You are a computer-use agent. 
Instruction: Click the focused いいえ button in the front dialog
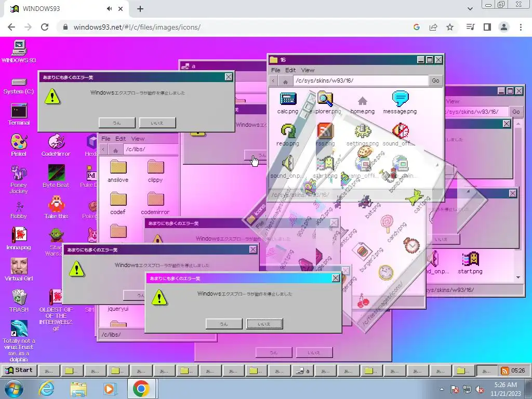[264, 324]
